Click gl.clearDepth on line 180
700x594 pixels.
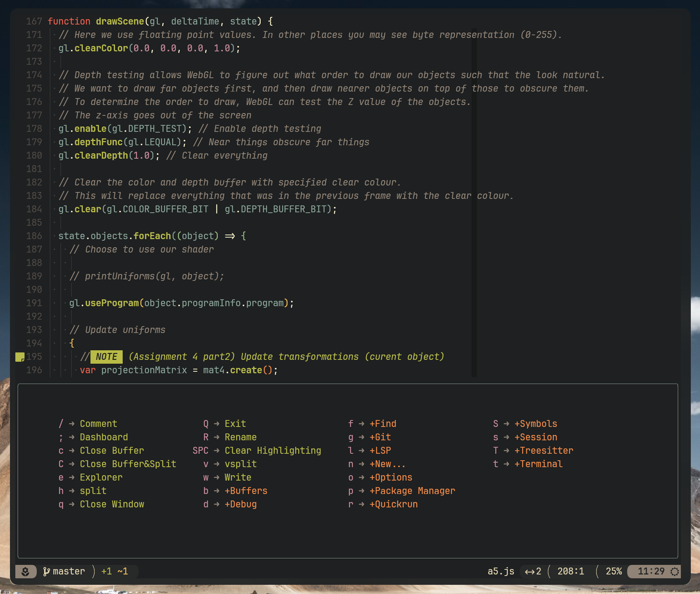[x=93, y=156]
